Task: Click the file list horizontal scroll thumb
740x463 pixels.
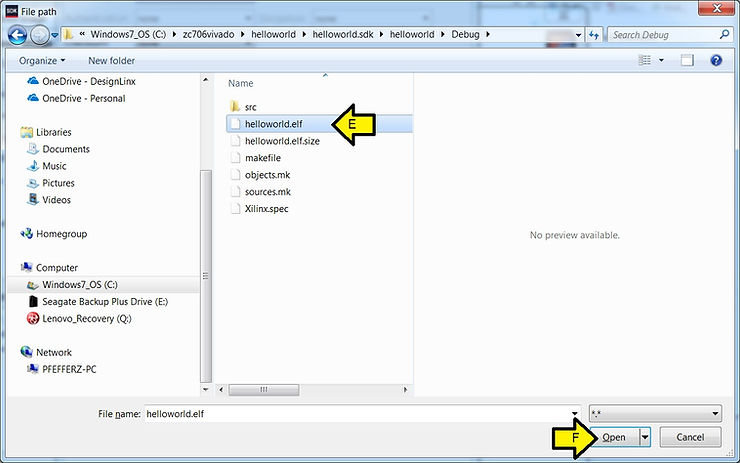Action: point(264,390)
